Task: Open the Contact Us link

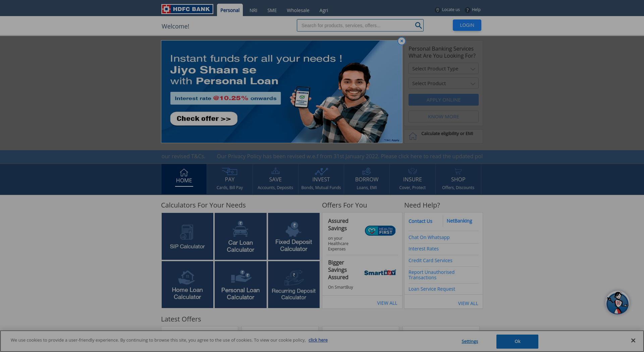Action: coord(420,221)
